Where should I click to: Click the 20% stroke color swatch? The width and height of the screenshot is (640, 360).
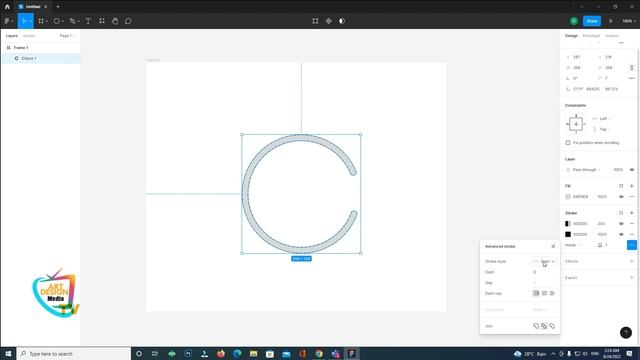568,224
